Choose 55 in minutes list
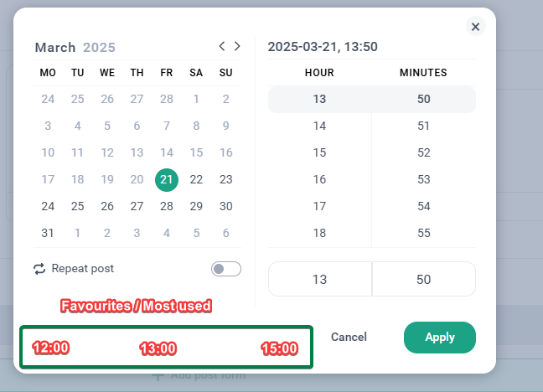This screenshot has width=543, height=392. (x=424, y=233)
